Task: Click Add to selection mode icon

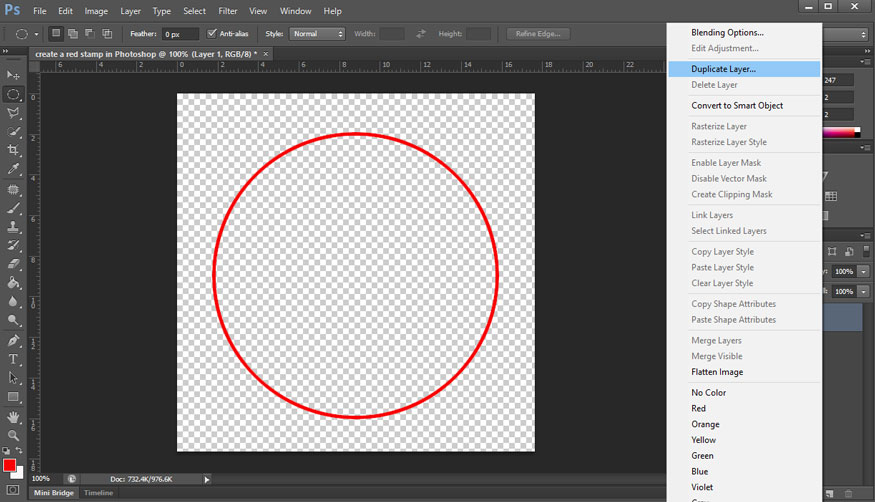Action: [73, 34]
